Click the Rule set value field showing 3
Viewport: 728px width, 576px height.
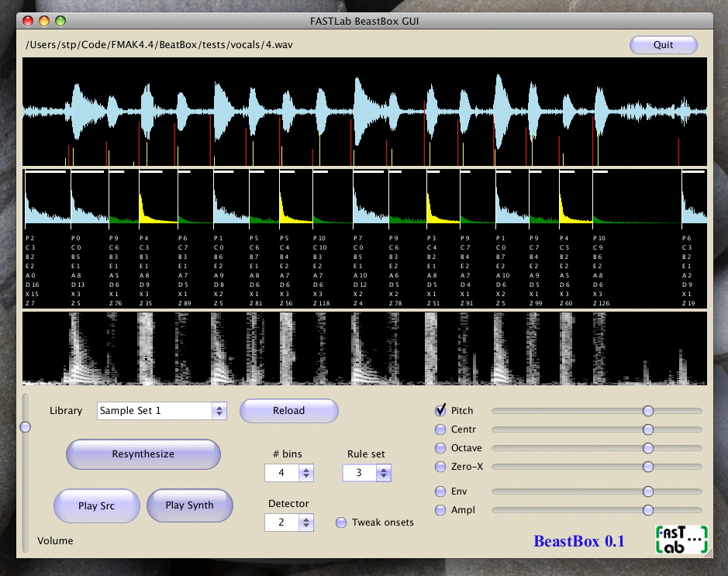(x=360, y=473)
